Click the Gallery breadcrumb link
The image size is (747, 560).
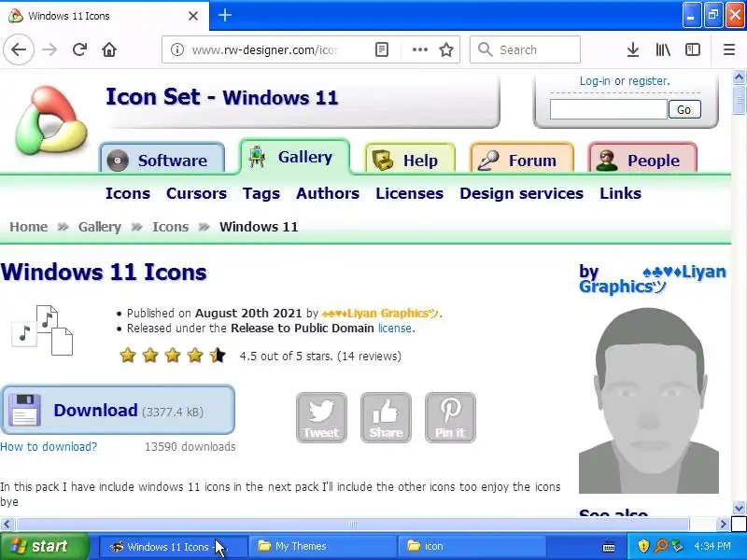click(x=100, y=227)
